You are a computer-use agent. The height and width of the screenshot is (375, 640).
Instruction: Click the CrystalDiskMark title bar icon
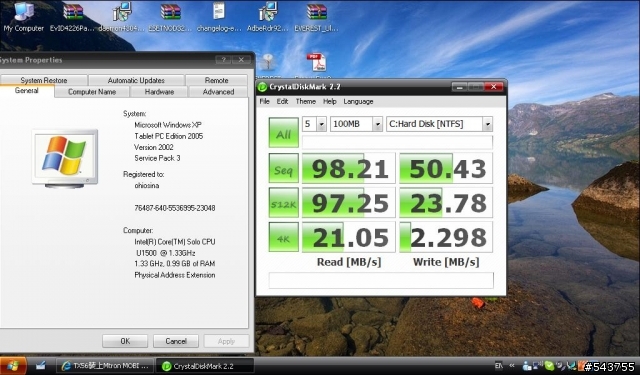click(262, 87)
